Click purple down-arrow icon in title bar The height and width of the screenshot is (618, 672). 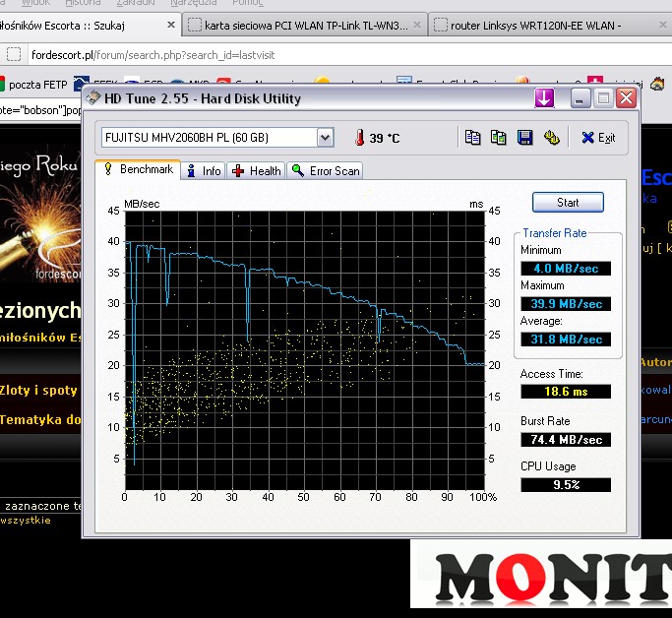point(544,98)
